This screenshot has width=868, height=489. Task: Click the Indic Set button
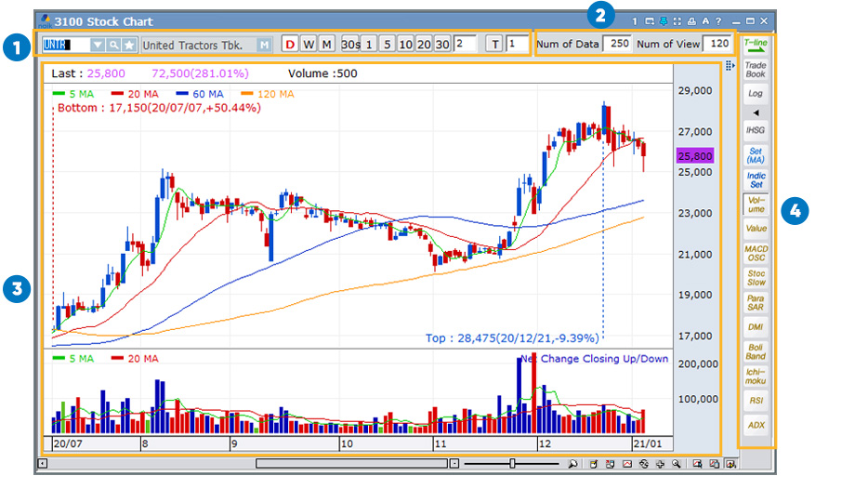(756, 178)
